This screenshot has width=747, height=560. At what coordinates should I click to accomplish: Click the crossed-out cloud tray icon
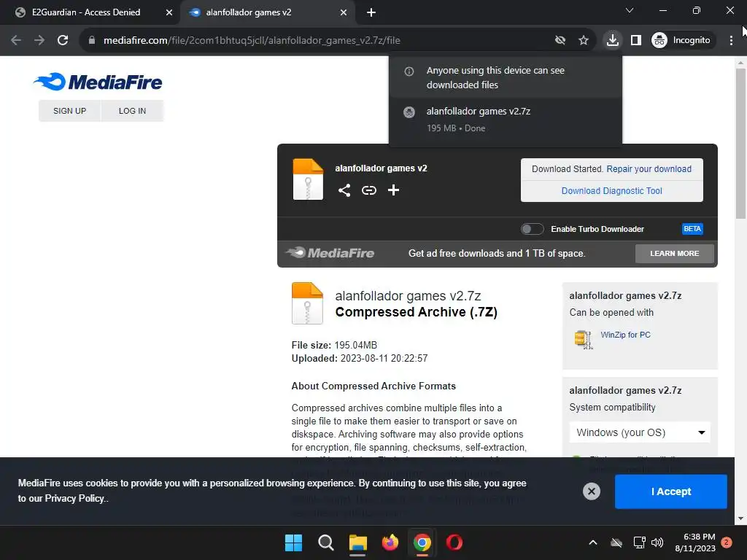[x=616, y=542]
